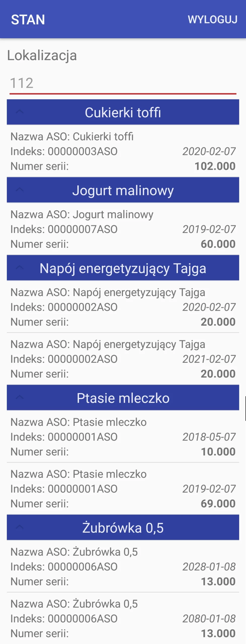Focus the Lokalizacja field containing 112
Viewport: 246px width, 644px height.
pyautogui.click(x=123, y=83)
